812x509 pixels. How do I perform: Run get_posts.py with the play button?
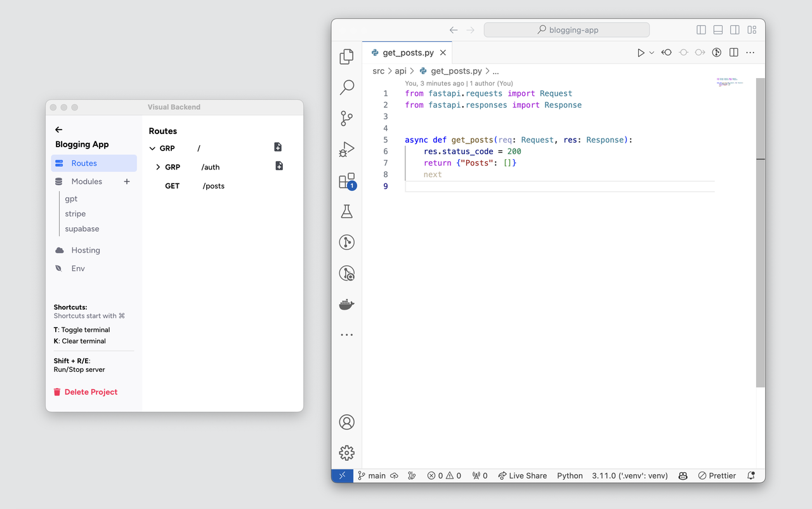(640, 52)
